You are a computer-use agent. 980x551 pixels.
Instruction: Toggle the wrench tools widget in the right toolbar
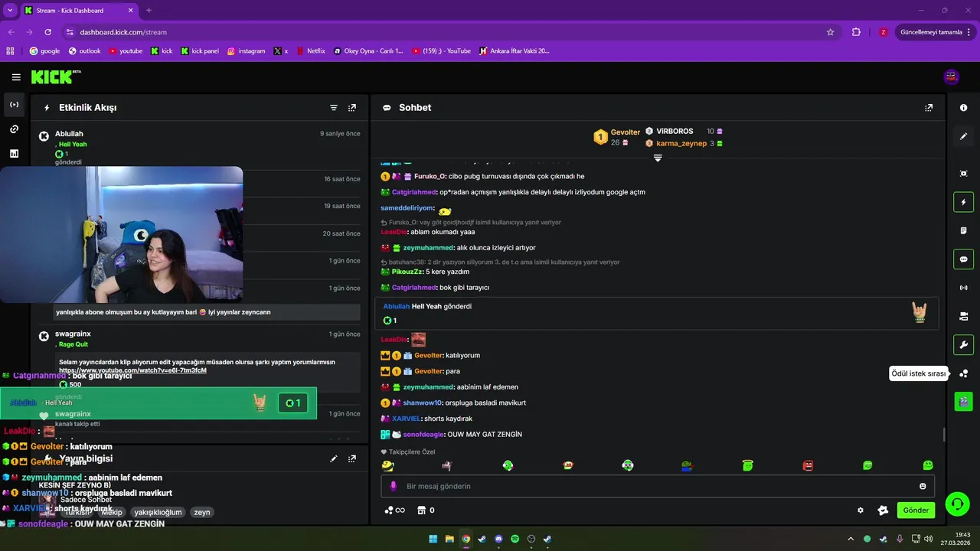tap(963, 344)
